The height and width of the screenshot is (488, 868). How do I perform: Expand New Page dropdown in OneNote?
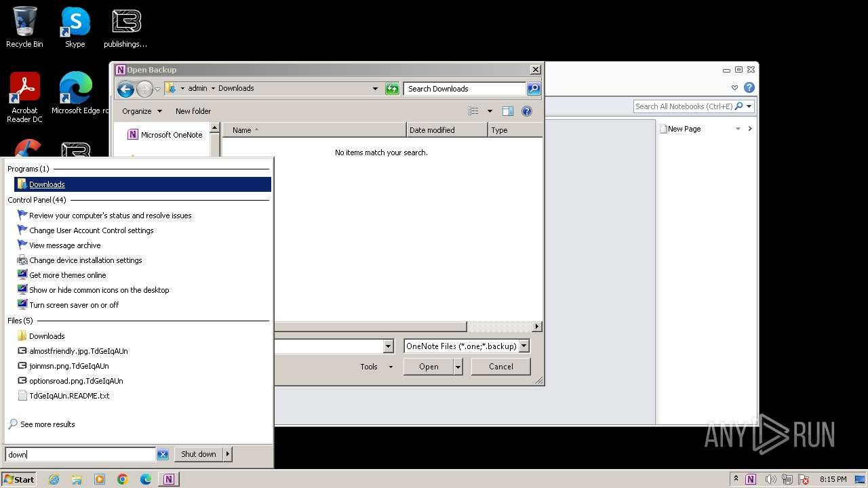pos(738,129)
